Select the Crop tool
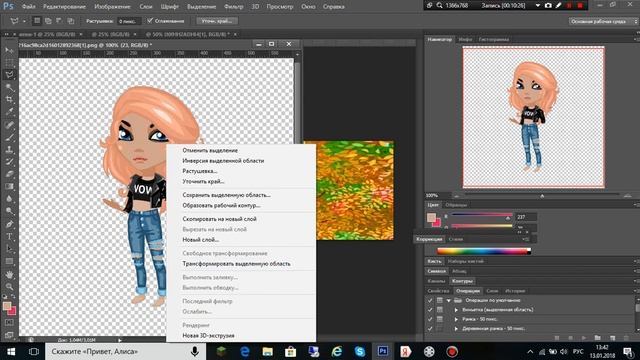 9,99
